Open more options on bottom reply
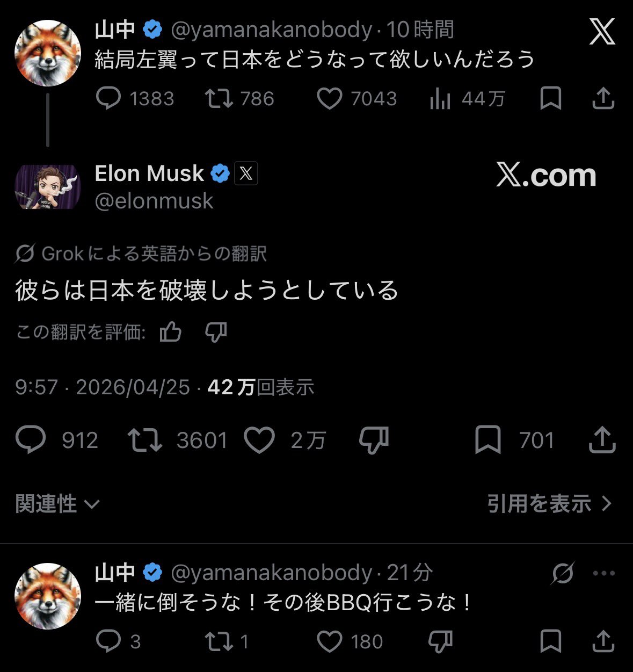The image size is (633, 672). (x=604, y=573)
